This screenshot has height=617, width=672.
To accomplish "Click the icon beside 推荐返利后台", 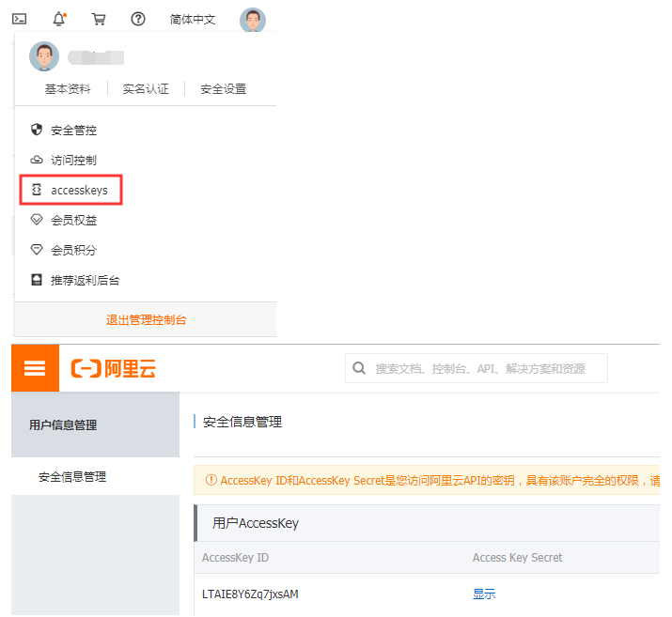I will [37, 280].
